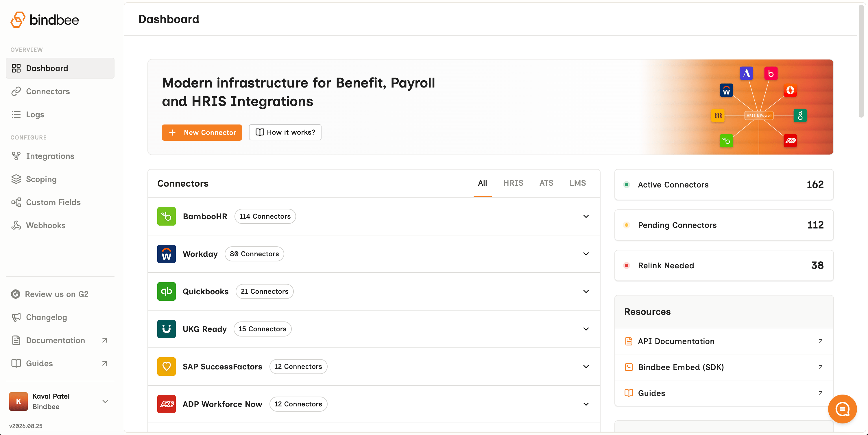
Task: Open Guides external link in sidebar
Action: (60, 363)
